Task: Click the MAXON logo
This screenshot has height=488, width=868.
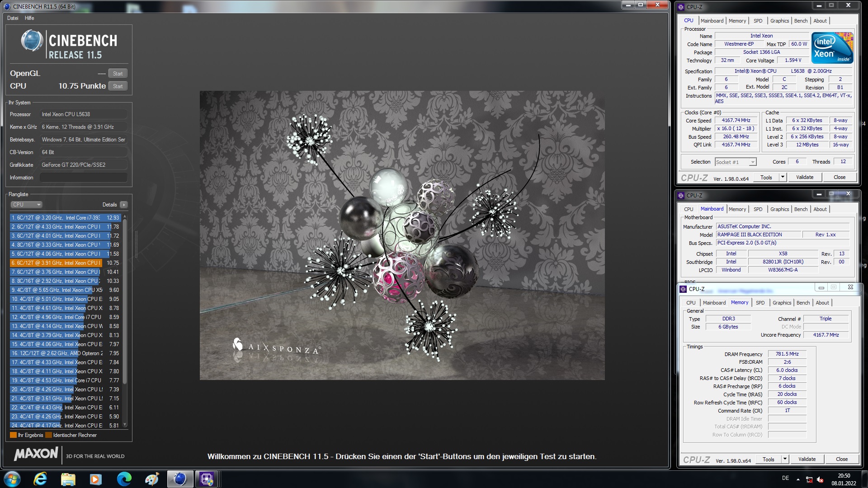Action: pyautogui.click(x=36, y=454)
